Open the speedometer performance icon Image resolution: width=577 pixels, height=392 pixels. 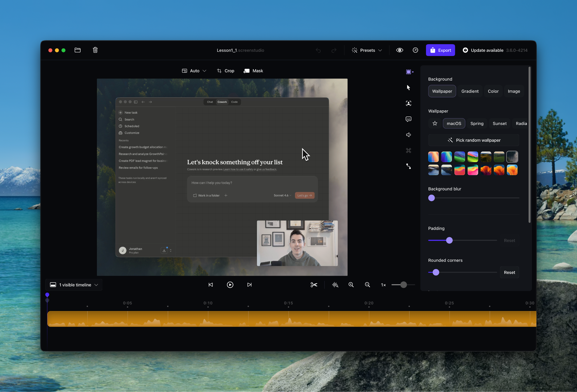click(415, 50)
